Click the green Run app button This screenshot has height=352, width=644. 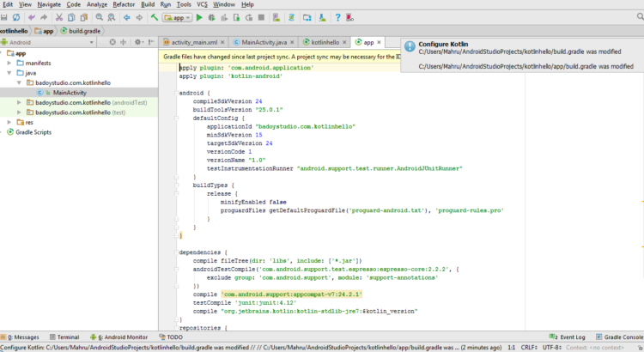pyautogui.click(x=199, y=16)
